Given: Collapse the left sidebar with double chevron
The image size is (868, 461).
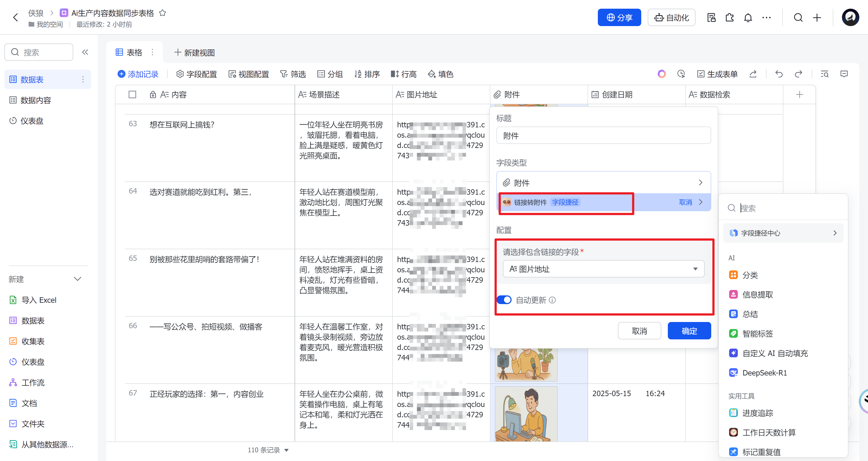Looking at the screenshot, I should (85, 52).
